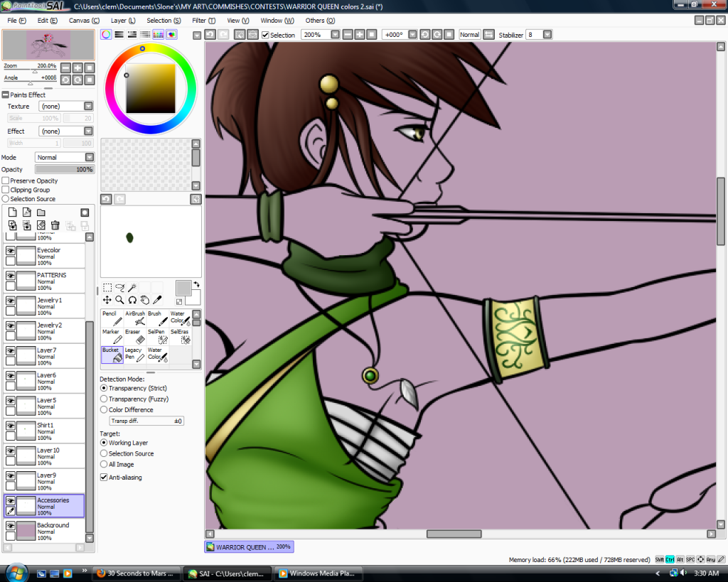
Task: Open the Texture dropdown
Action: 88,107
